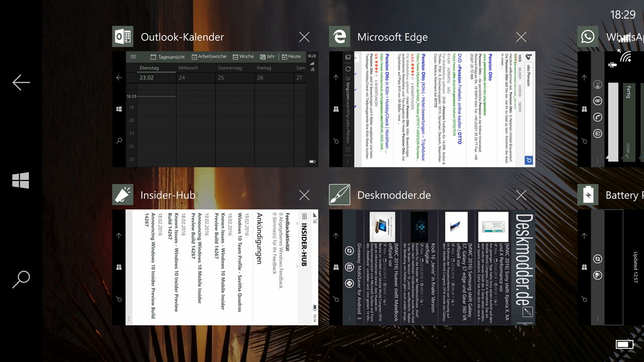Tap the battery status indicator
The height and width of the screenshot is (362, 644).
click(x=624, y=344)
